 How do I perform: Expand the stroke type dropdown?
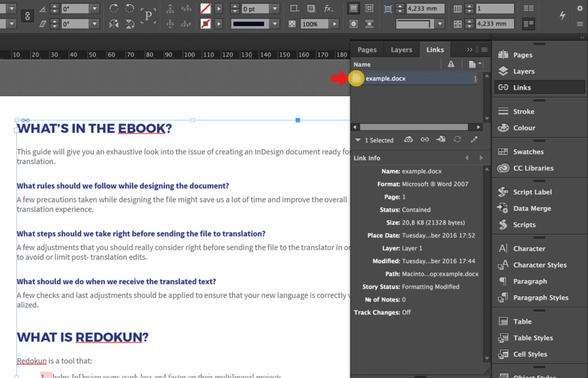[x=276, y=24]
